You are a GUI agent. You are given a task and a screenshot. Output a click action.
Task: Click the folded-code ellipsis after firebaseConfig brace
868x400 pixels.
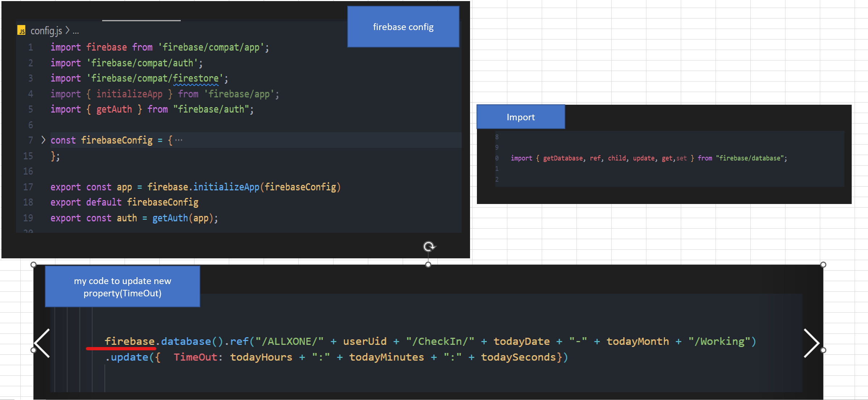[x=179, y=140]
